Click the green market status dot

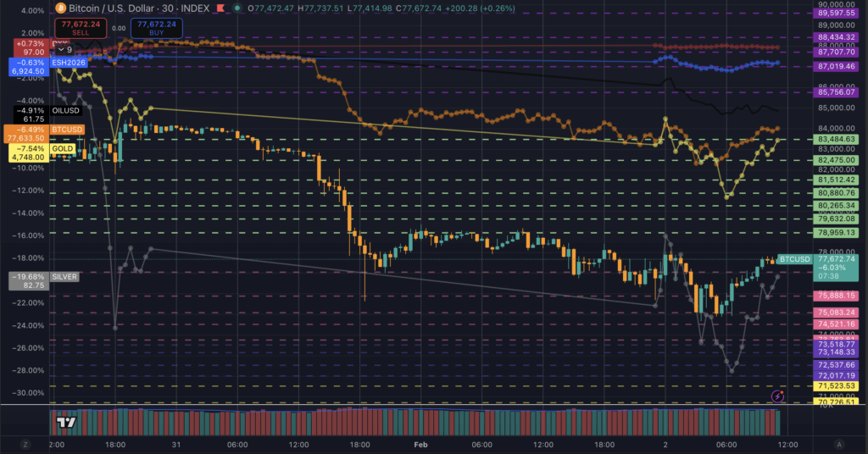tap(236, 7)
